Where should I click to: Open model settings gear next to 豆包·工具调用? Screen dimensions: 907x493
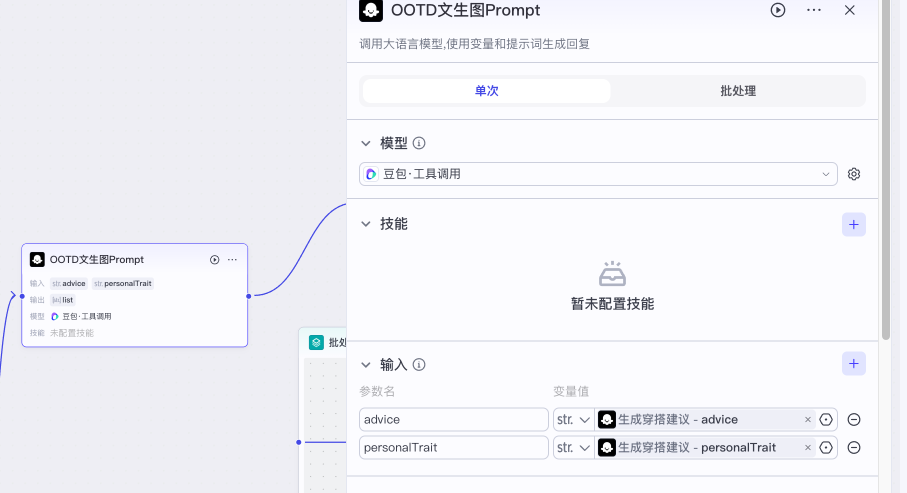pos(854,174)
